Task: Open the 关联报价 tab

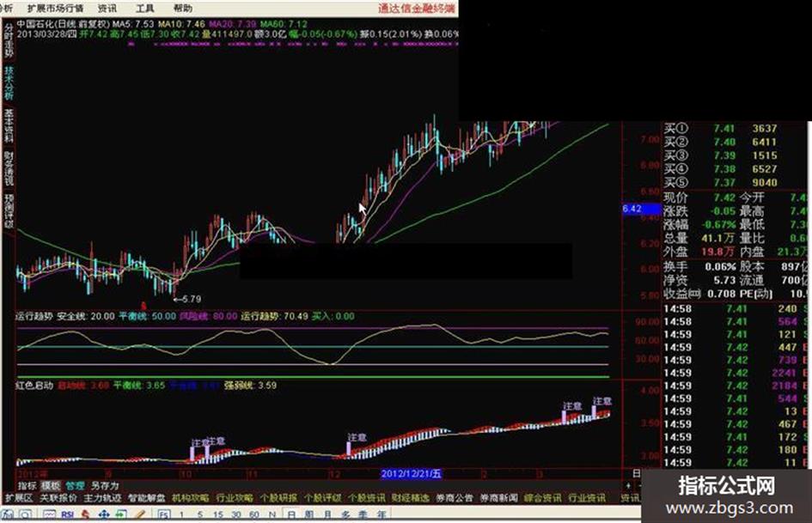Action: point(58,498)
